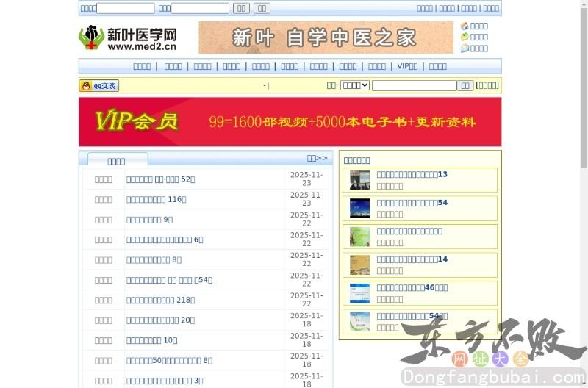The height and width of the screenshot is (388, 588).
Task: Focus the password field in the top login bar
Action: (200, 8)
